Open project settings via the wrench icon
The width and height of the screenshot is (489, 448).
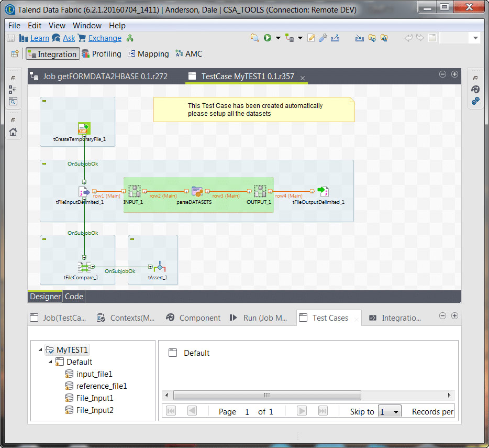click(x=323, y=38)
